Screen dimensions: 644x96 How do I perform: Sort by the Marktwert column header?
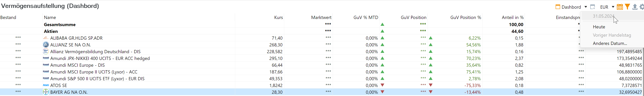[321, 17]
